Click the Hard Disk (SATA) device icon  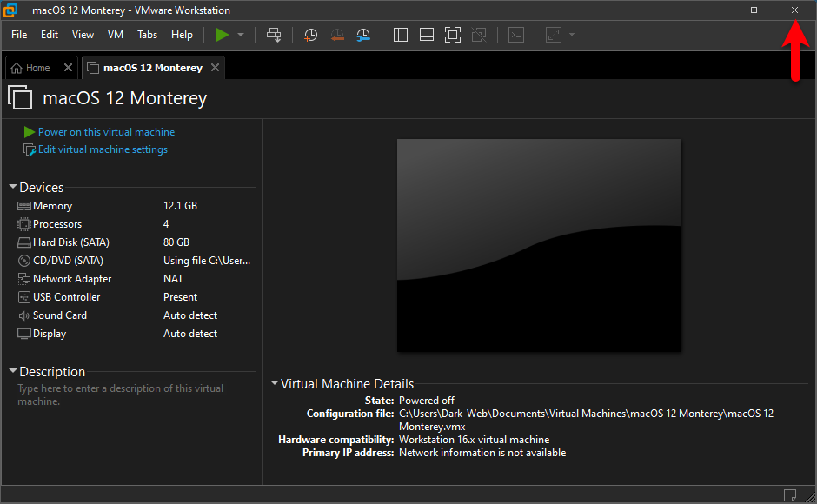pyautogui.click(x=24, y=242)
